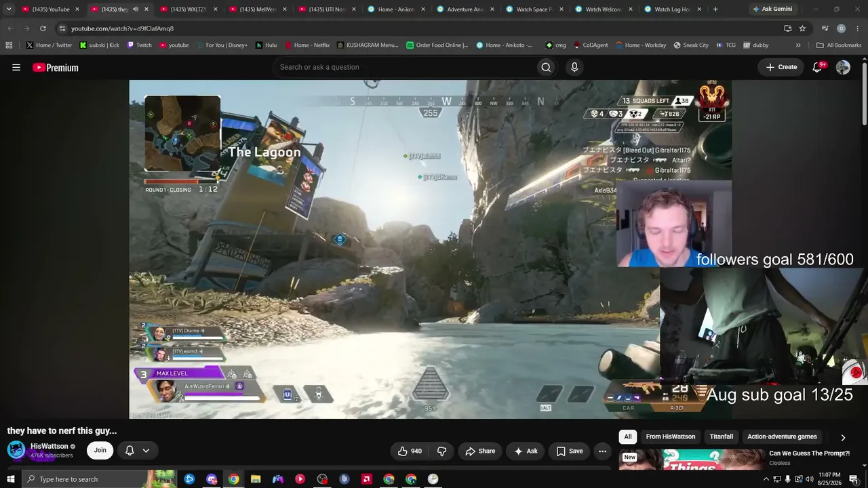Open HisWattson channel avatar
868x488 pixels.
pyautogui.click(x=16, y=450)
